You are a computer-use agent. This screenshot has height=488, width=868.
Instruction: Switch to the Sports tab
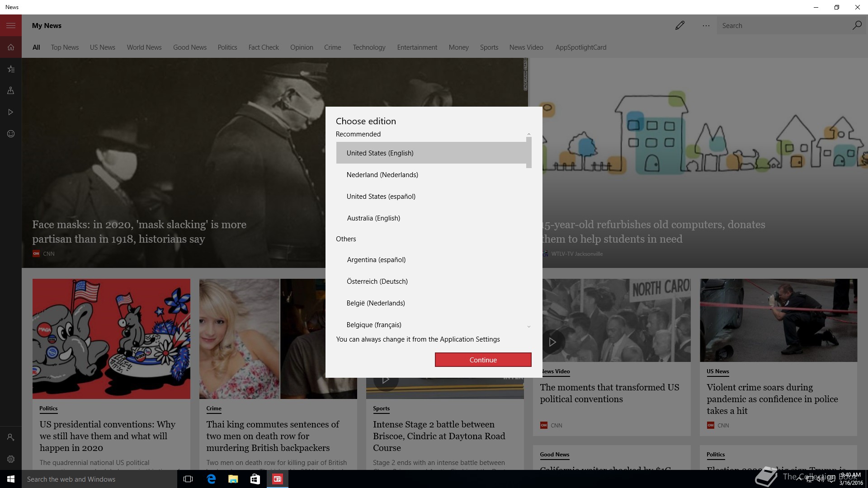tap(489, 47)
